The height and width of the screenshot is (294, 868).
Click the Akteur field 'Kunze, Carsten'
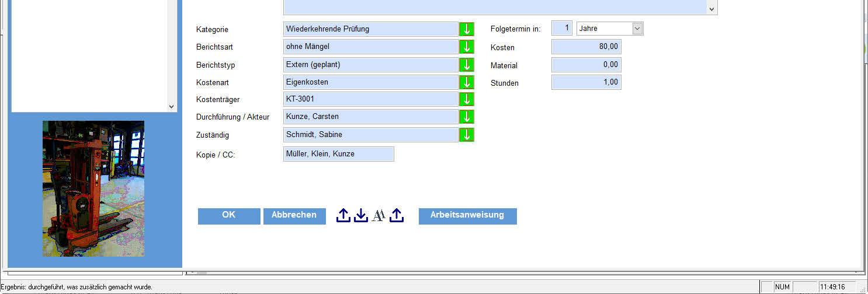tap(370, 117)
